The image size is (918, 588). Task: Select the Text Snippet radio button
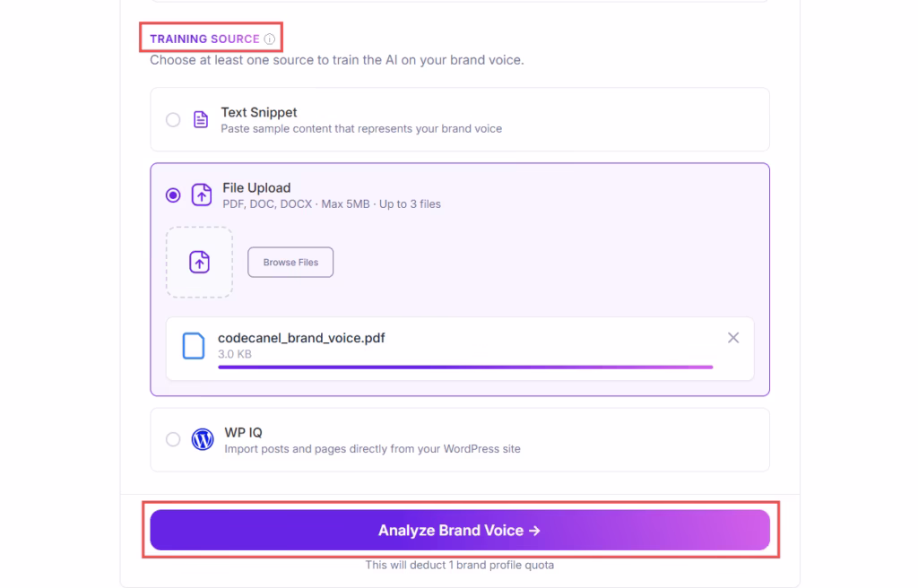173,119
